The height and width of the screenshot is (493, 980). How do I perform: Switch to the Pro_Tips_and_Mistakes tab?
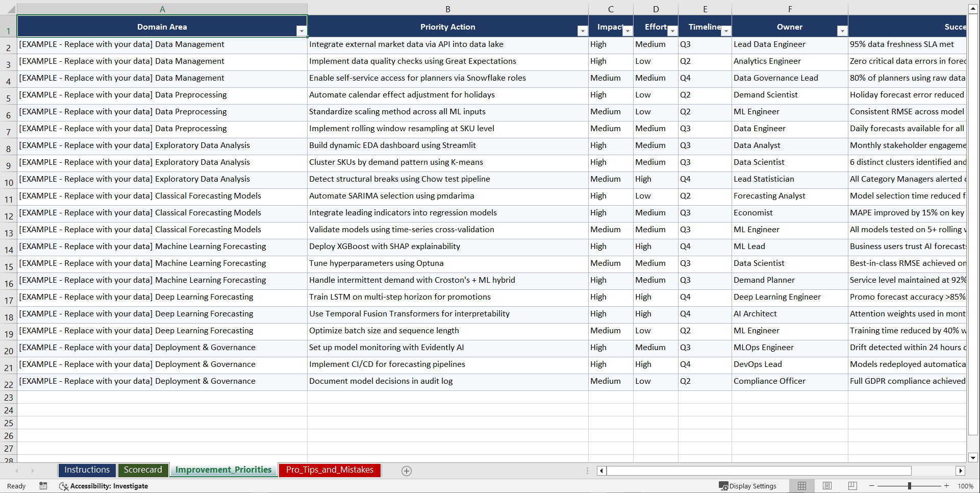pyautogui.click(x=330, y=470)
